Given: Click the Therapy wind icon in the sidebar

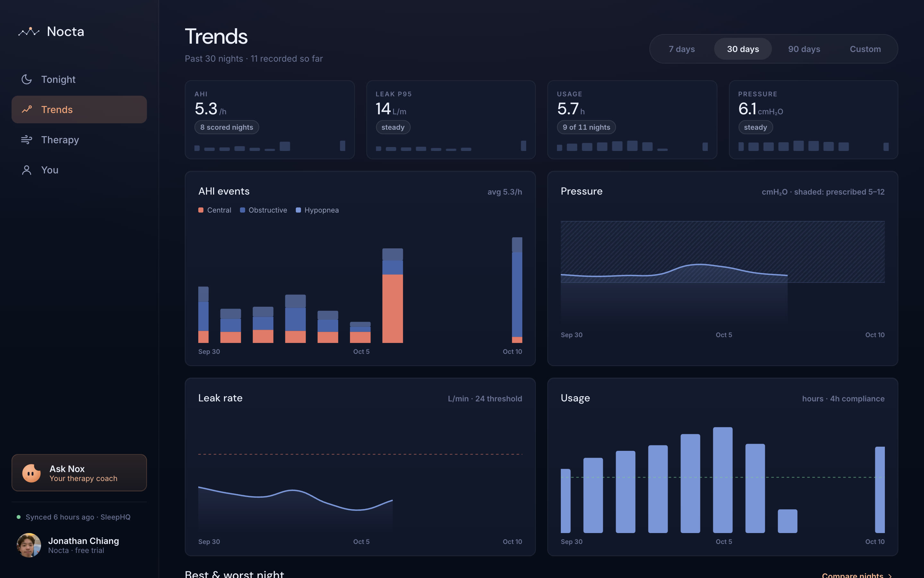Looking at the screenshot, I should coord(26,140).
